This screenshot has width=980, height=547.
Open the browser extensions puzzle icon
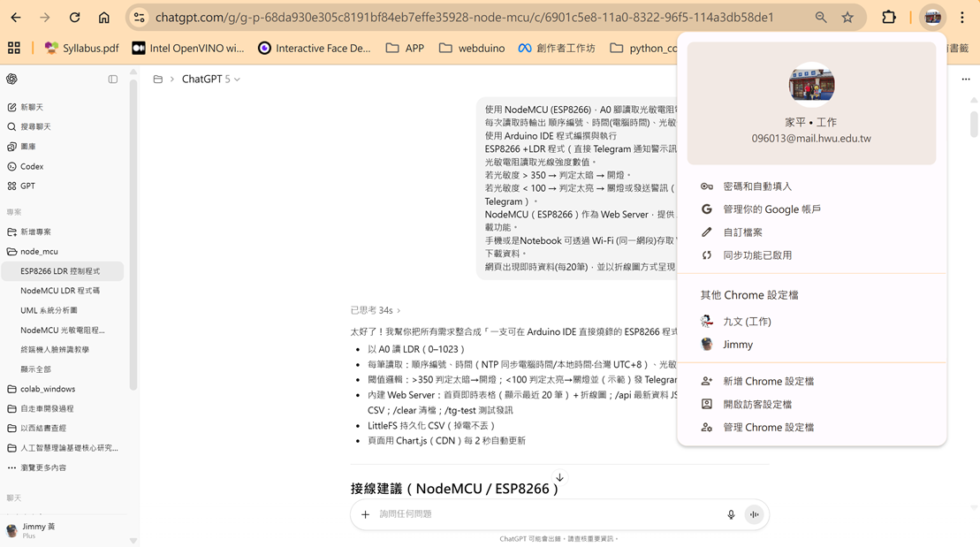[x=889, y=17]
